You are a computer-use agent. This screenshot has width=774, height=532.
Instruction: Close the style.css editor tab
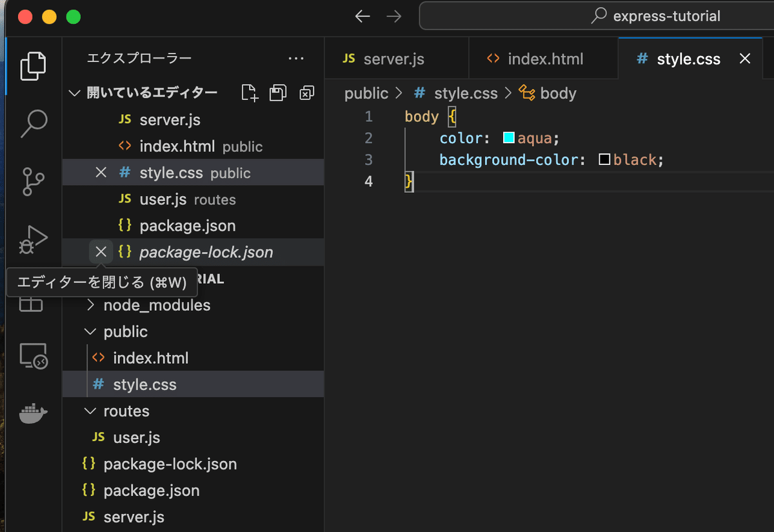coord(745,59)
